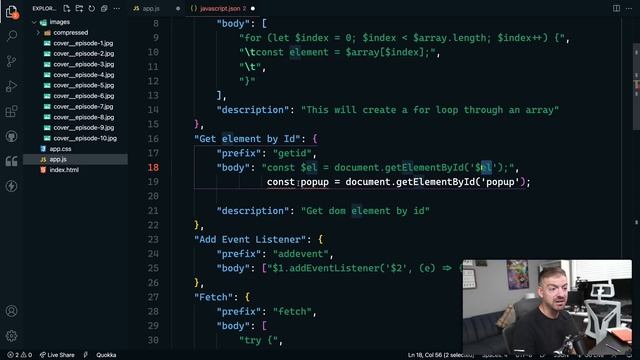
Task: Open cover__episode-2.jpg in Explorer
Action: coord(83,53)
